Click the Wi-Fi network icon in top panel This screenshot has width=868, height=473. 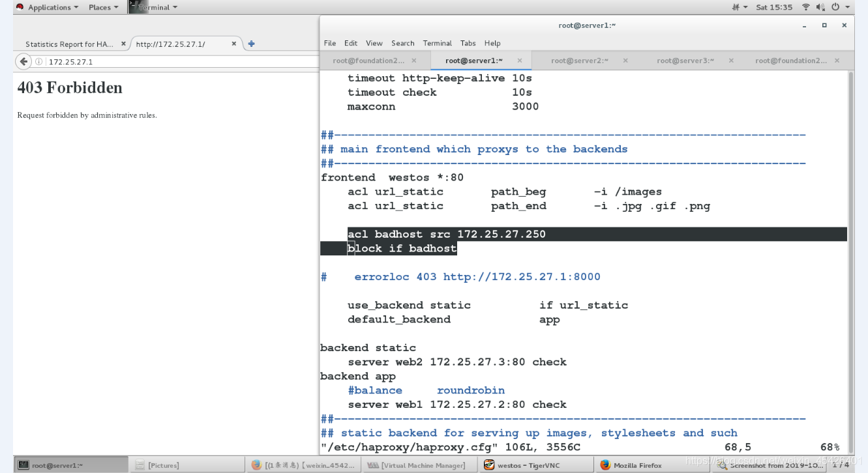[x=806, y=7]
